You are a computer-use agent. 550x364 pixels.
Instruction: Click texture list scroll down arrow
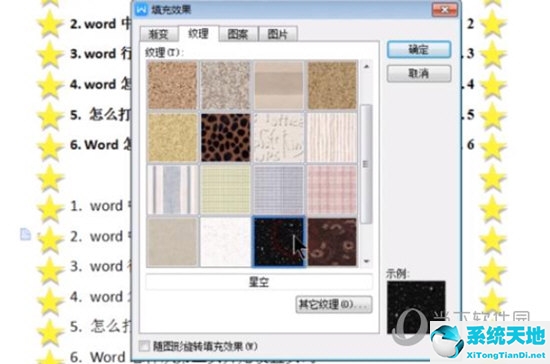[x=367, y=261]
